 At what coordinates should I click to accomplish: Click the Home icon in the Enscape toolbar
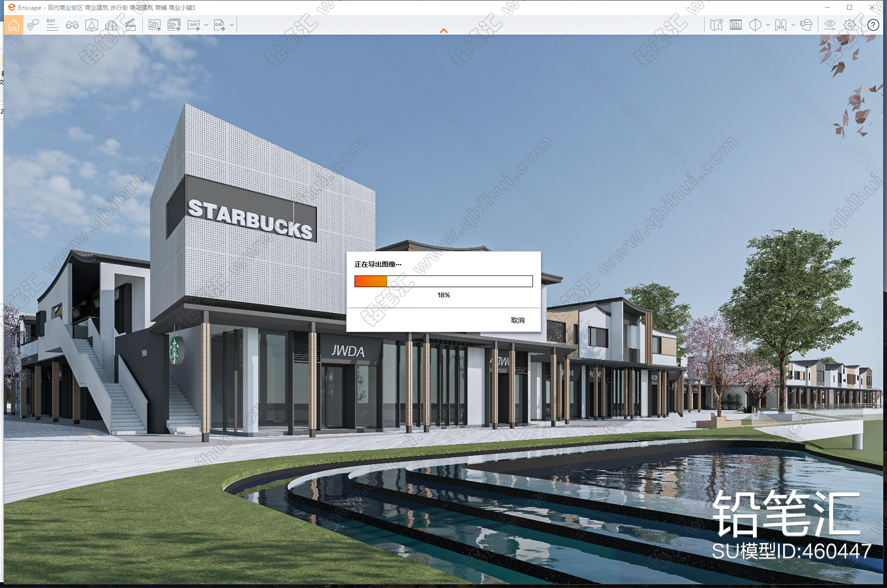14,25
